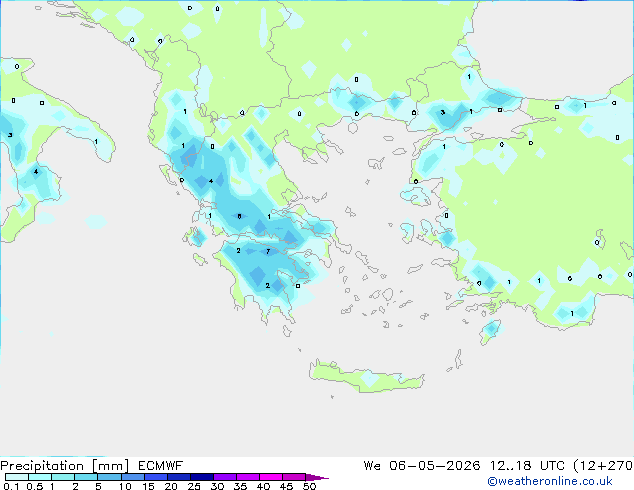The image size is (634, 490).
Task: Pick the legend swatch between 20 and 25
Action: (x=179, y=477)
